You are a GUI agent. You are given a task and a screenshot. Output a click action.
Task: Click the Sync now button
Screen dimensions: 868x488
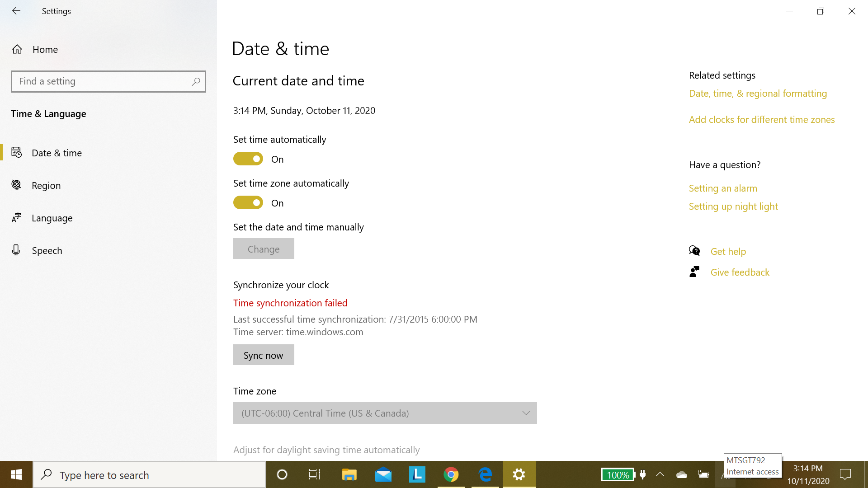click(x=264, y=355)
